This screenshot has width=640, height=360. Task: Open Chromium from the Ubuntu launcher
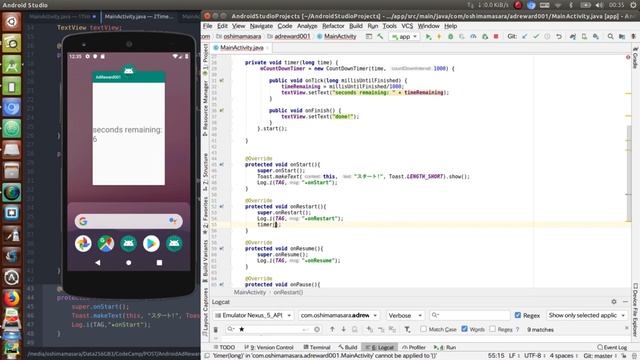click(11, 108)
